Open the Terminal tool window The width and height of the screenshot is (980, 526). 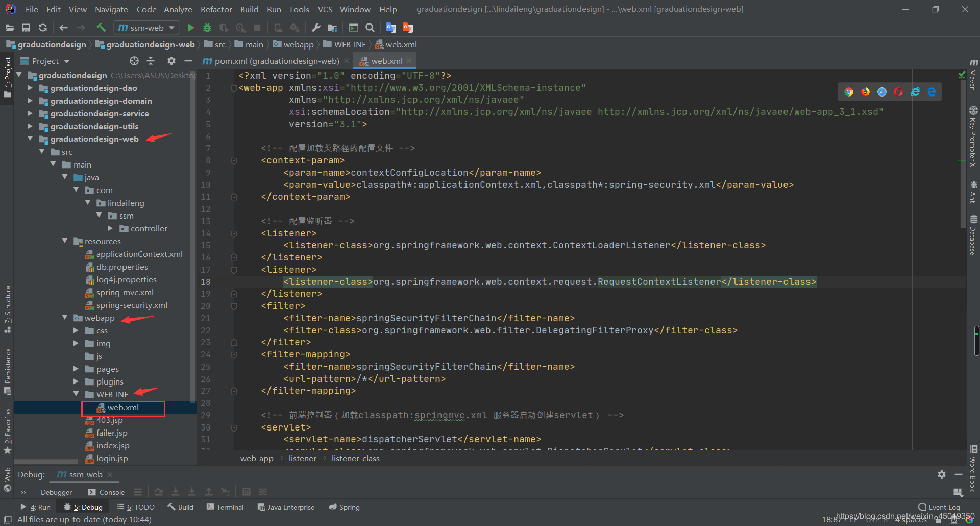click(225, 507)
